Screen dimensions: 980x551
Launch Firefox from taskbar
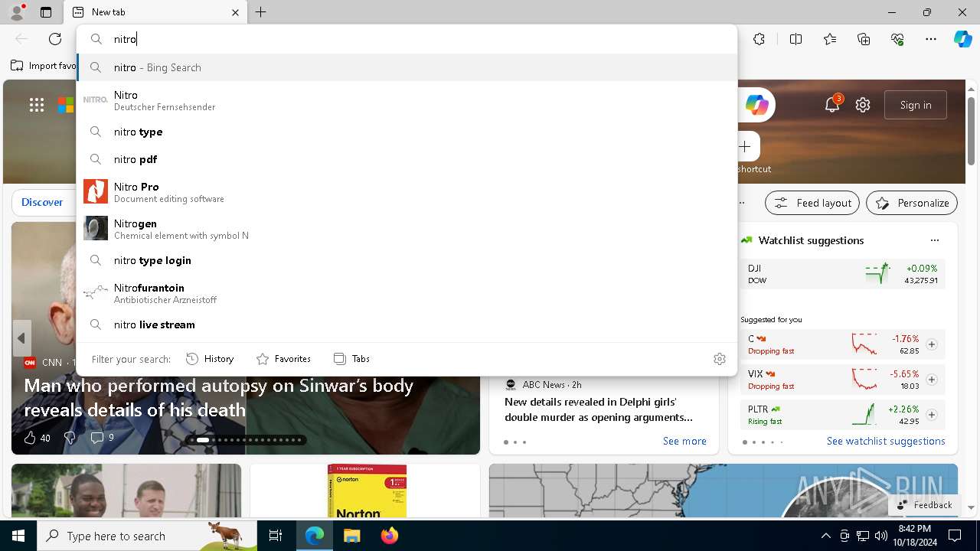389,536
